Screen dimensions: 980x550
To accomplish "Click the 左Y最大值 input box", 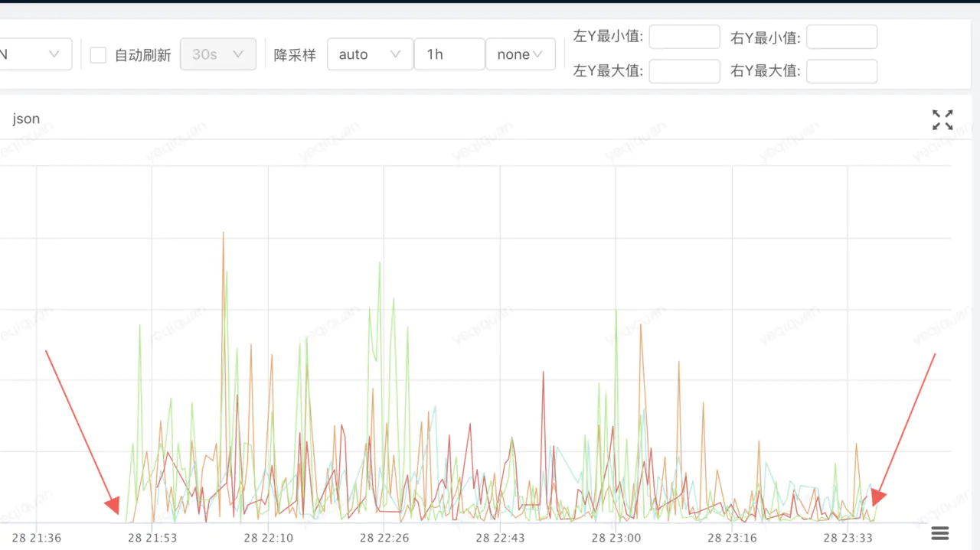I will coord(684,70).
